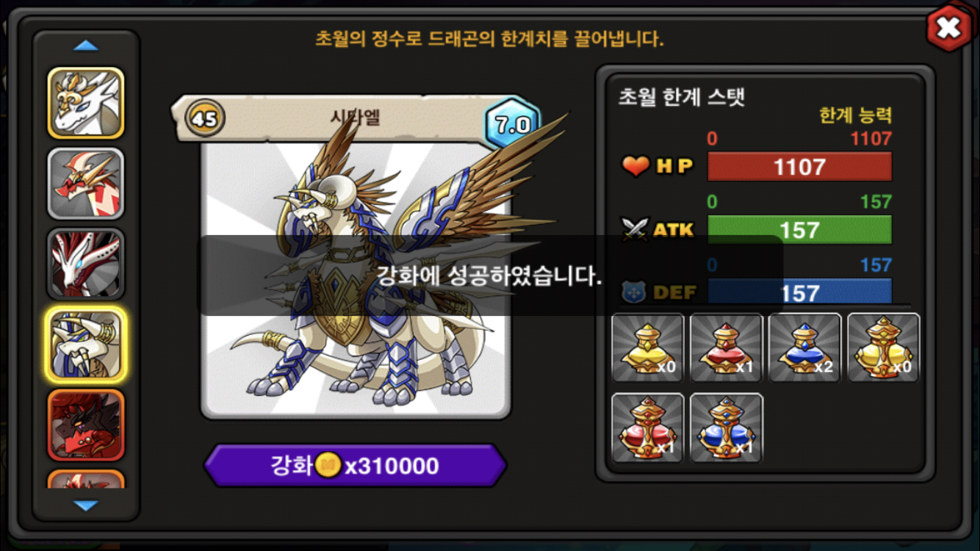The image size is (980, 551).
Task: Select the red-black dragon portrait
Action: [86, 425]
